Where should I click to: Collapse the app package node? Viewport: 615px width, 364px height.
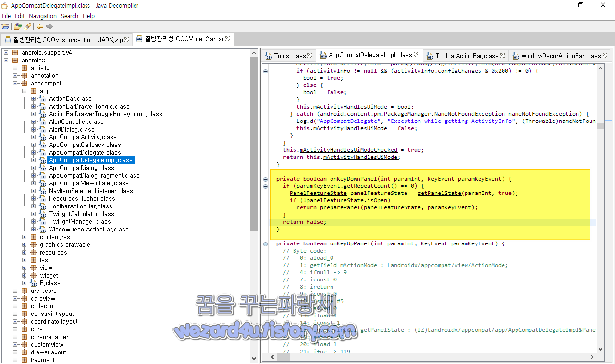point(25,91)
